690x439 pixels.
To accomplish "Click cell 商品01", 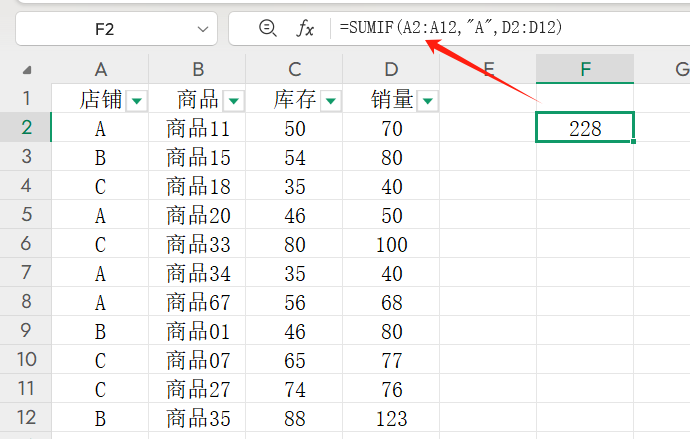I will coord(198,331).
